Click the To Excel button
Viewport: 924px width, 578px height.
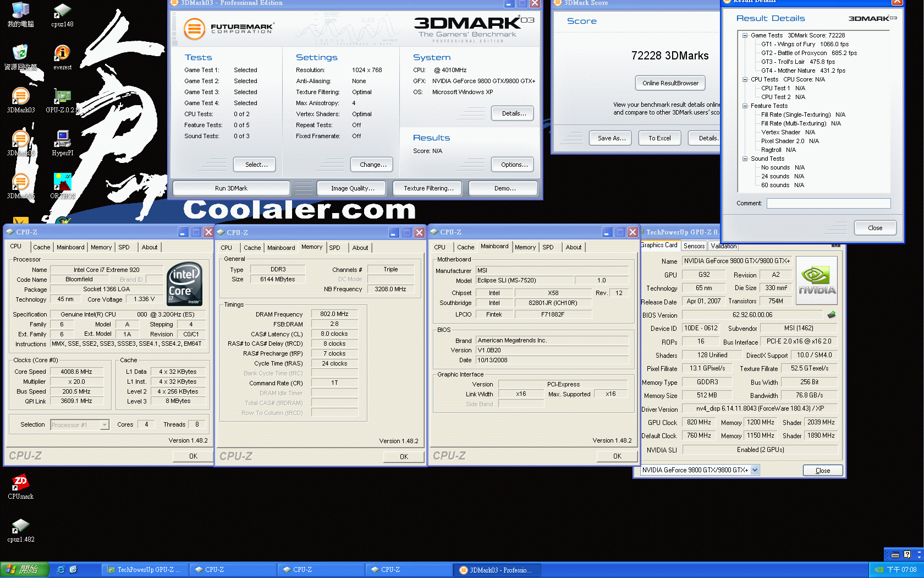(659, 138)
